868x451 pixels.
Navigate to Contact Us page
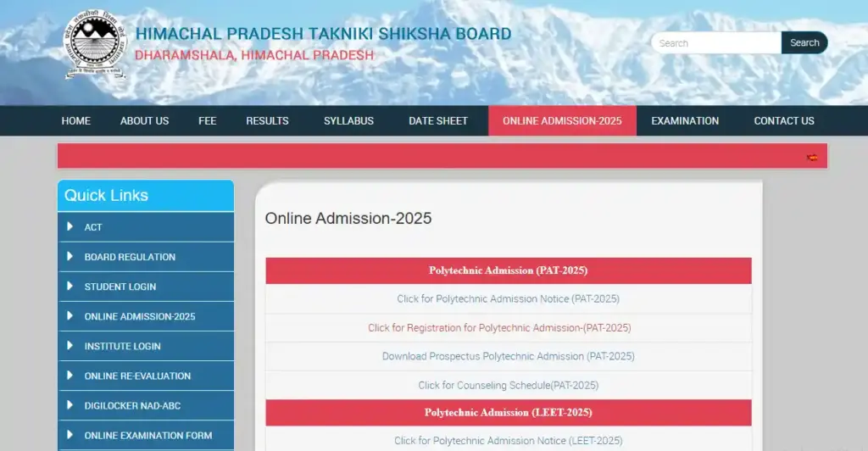[x=783, y=120]
